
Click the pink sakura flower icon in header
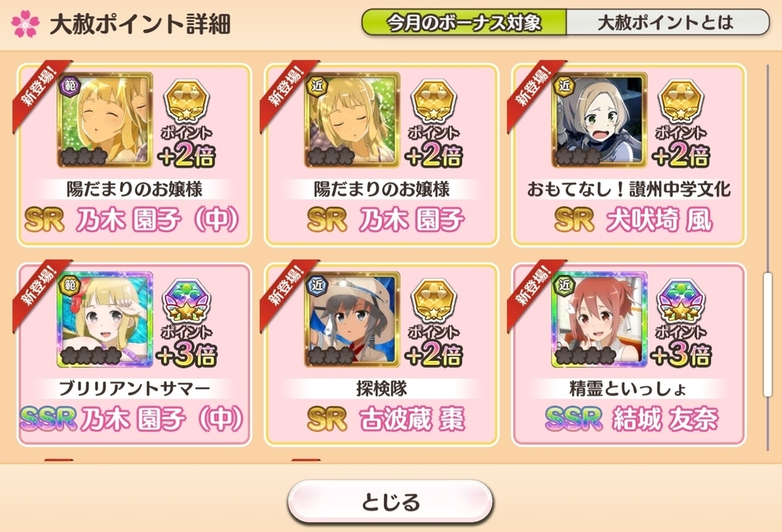(x=25, y=24)
